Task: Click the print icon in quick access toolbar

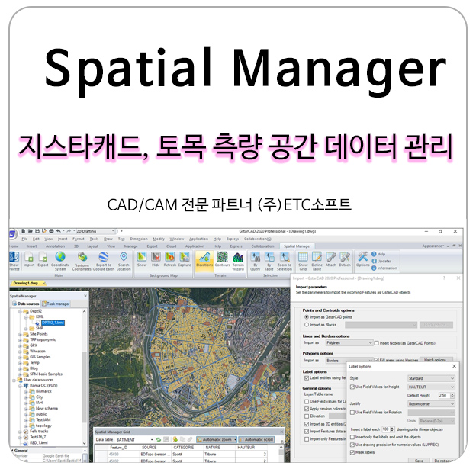Action: pyautogui.click(x=51, y=231)
